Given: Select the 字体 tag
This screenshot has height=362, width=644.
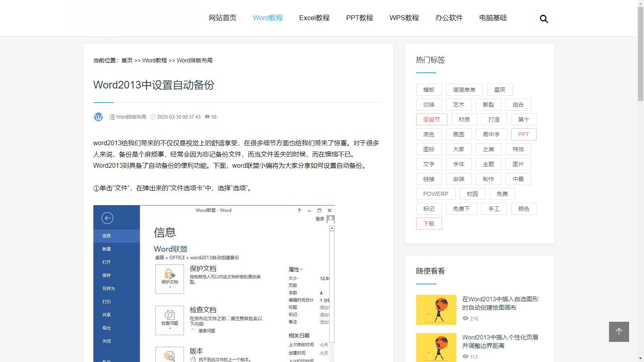Looking at the screenshot, I should click(x=459, y=164).
